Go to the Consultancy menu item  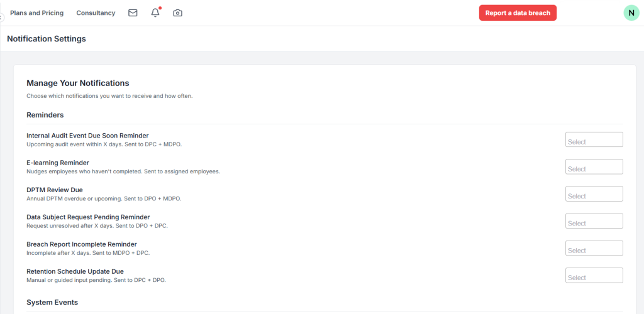click(x=96, y=13)
